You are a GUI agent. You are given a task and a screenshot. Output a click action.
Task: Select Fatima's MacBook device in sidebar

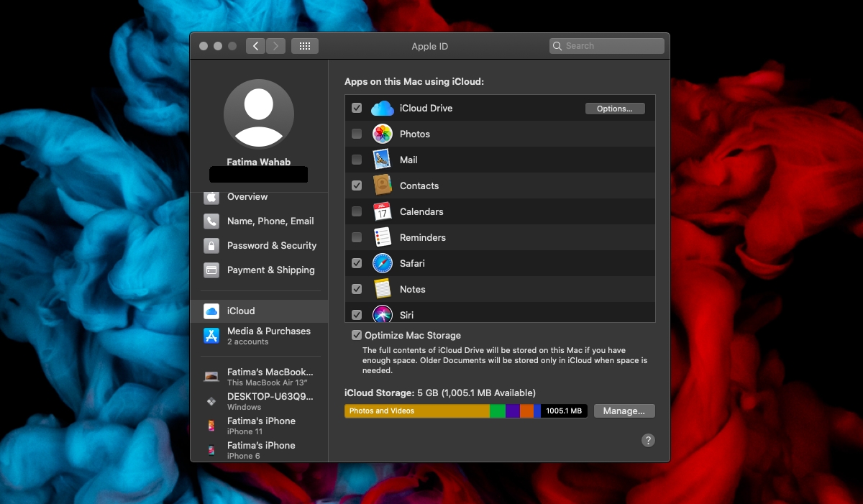tap(260, 377)
